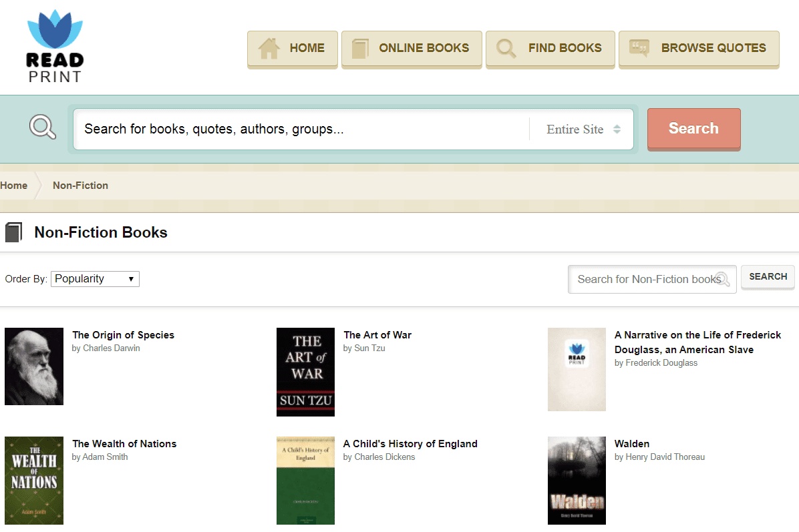Image resolution: width=799 pixels, height=532 pixels.
Task: Open the Walden book cover thumbnail
Action: pyautogui.click(x=577, y=481)
